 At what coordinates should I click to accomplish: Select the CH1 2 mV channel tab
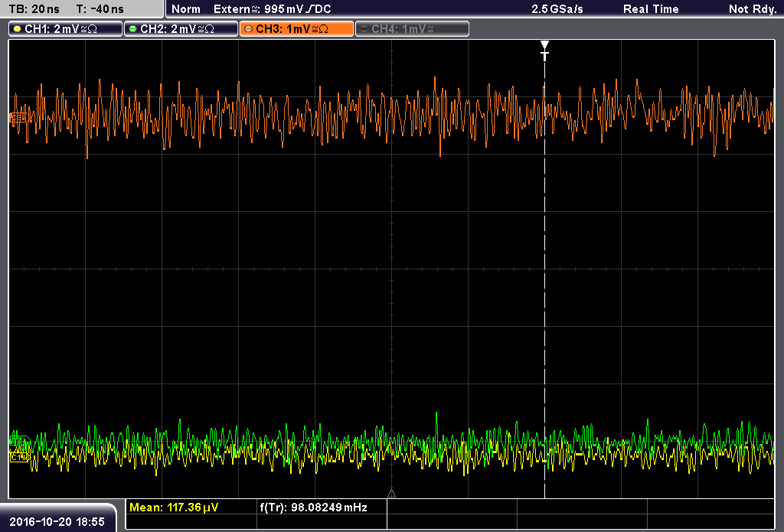tap(66, 29)
